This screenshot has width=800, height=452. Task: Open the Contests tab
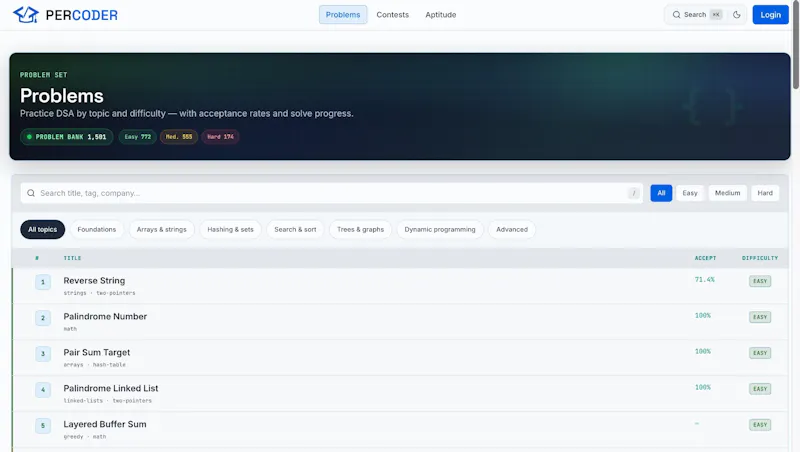coord(392,15)
